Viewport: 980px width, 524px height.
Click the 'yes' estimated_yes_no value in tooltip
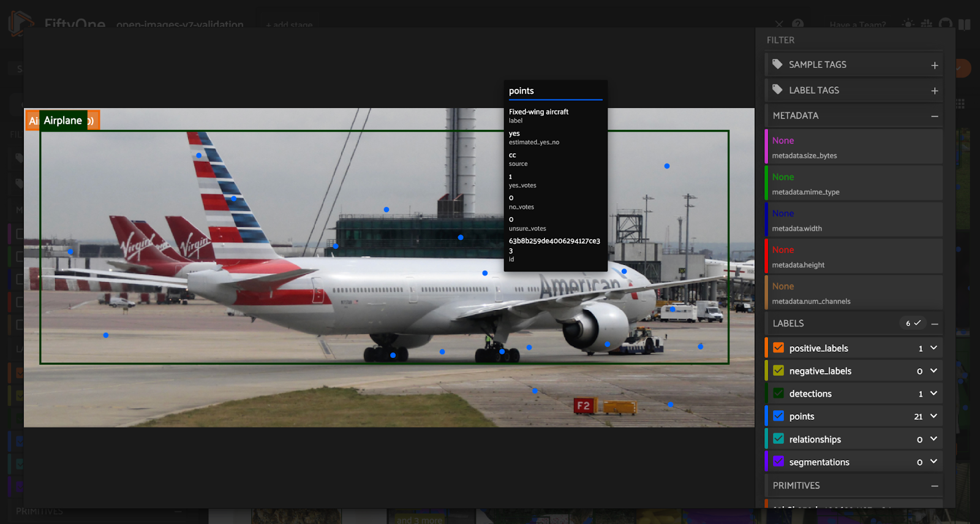pos(514,133)
